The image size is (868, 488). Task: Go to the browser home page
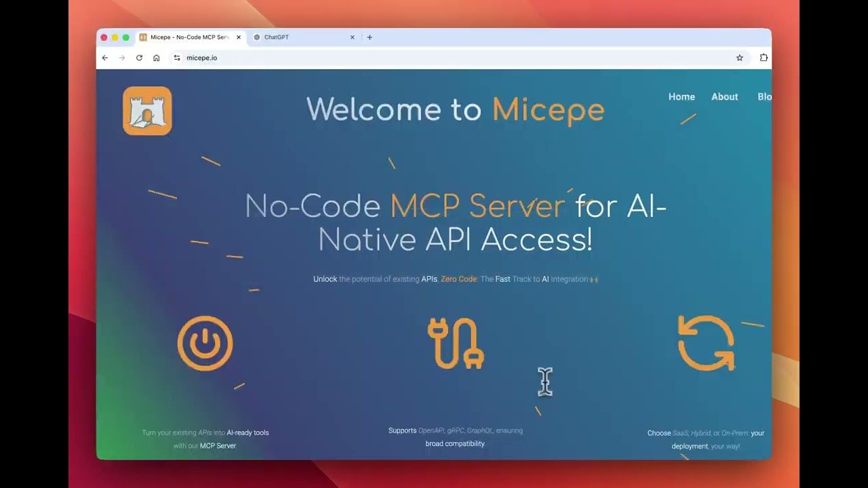pos(157,58)
